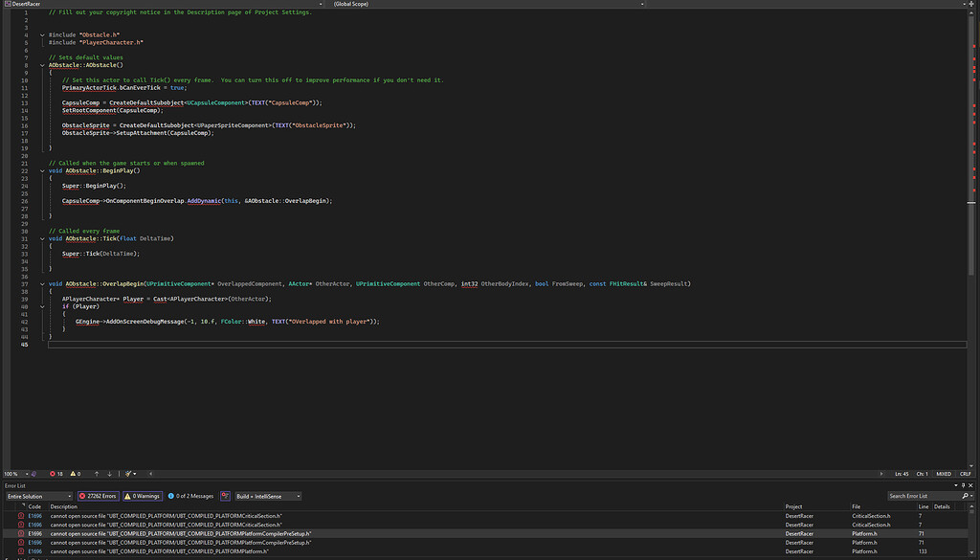Collapse the if (Player) block at line 40
Image resolution: width=980 pixels, height=560 pixels.
pos(42,307)
